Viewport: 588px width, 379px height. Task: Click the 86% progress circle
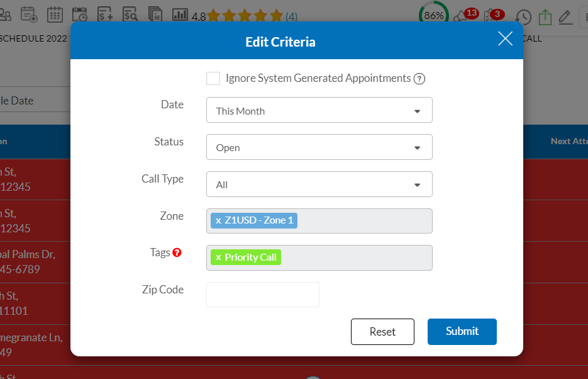coord(434,15)
